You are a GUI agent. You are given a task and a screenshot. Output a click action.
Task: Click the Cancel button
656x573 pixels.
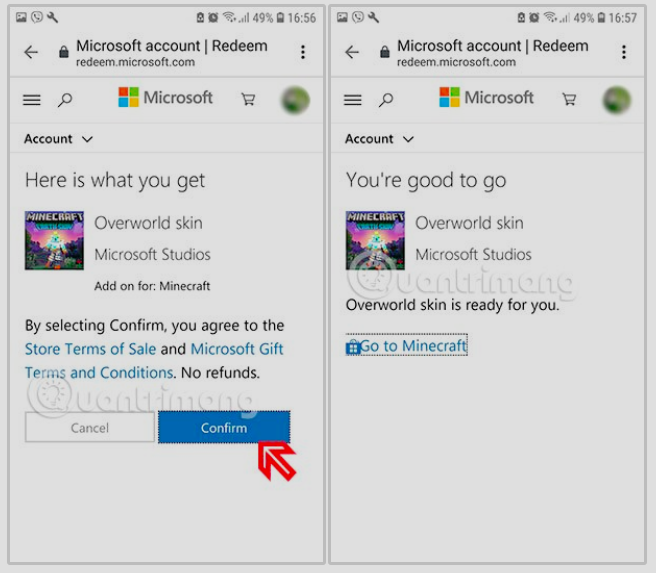pyautogui.click(x=90, y=427)
